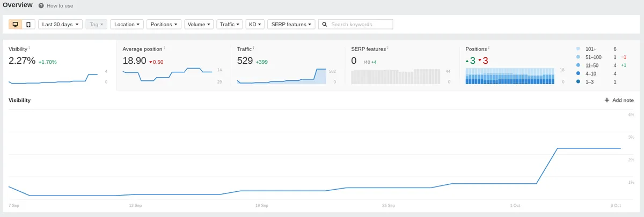Viewport: 644px width, 217px height.
Task: Click the 1–3 legend label
Action: [590, 82]
